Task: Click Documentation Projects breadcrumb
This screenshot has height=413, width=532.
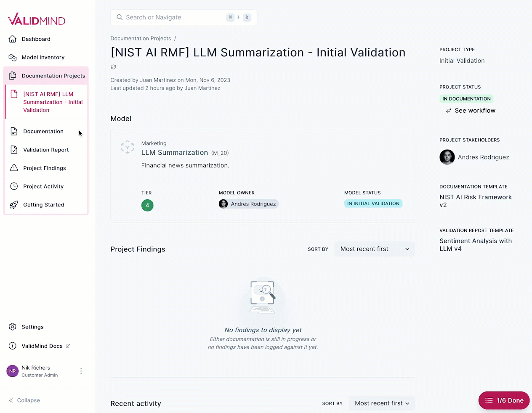Action: tap(141, 38)
